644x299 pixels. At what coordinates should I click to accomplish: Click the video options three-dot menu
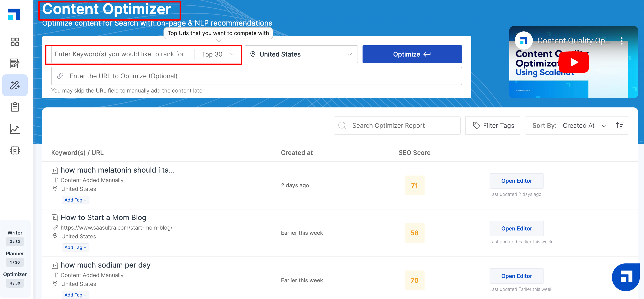(622, 41)
